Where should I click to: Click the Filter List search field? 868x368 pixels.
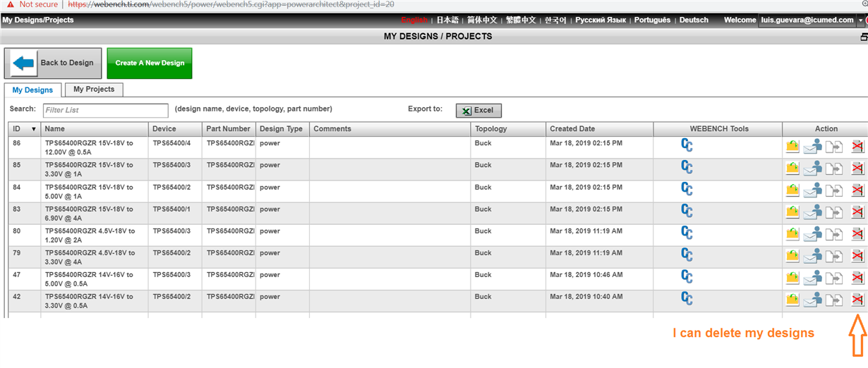[106, 110]
